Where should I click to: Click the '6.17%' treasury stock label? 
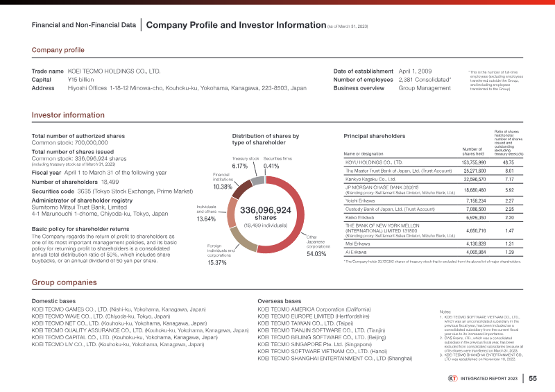point(239,166)
